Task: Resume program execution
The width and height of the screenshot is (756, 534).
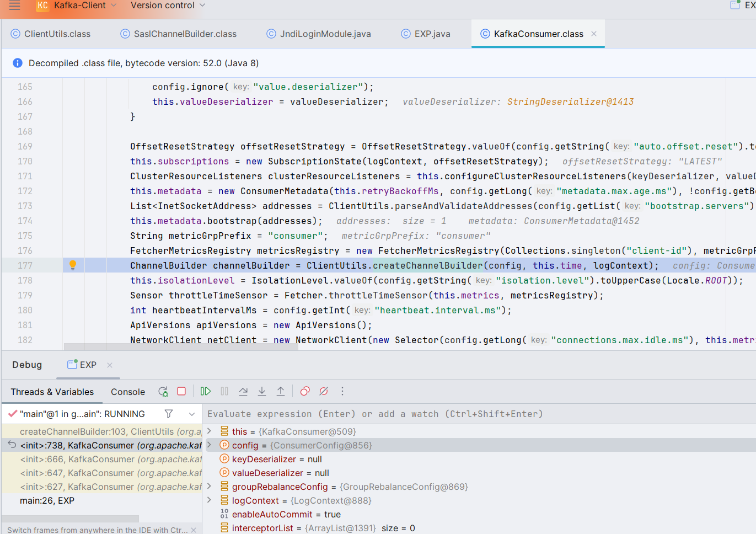Action: click(206, 391)
